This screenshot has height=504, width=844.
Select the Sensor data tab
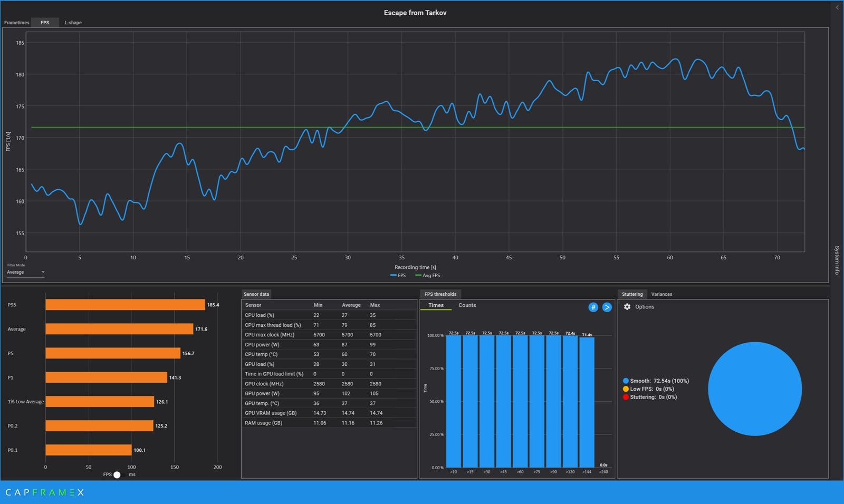pyautogui.click(x=256, y=294)
